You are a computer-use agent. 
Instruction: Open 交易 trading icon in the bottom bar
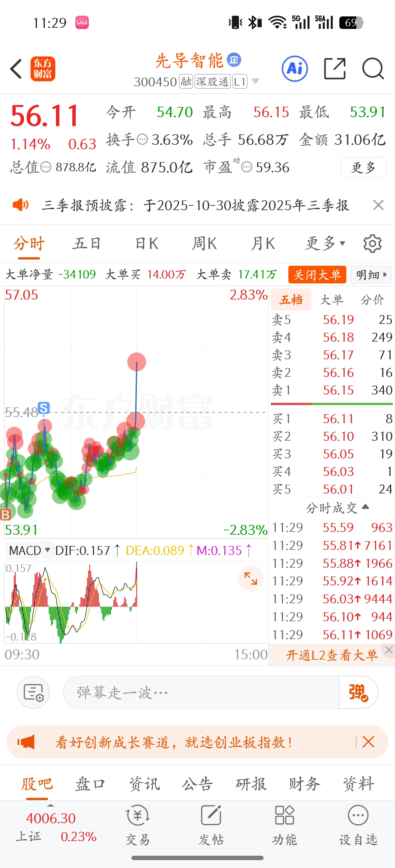point(137,826)
